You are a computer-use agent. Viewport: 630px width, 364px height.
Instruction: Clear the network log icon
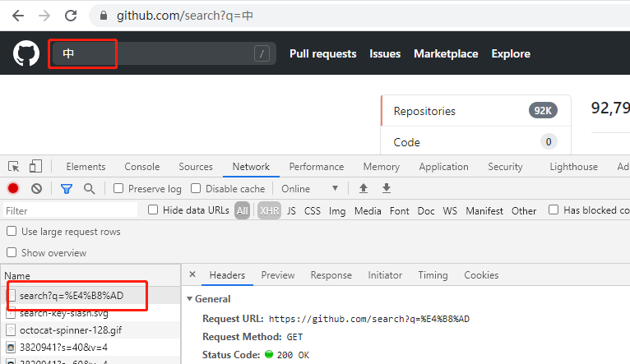(x=36, y=188)
